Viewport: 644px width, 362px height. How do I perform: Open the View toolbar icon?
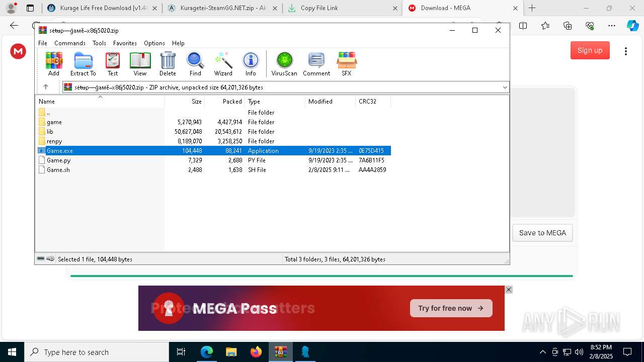coord(140,64)
